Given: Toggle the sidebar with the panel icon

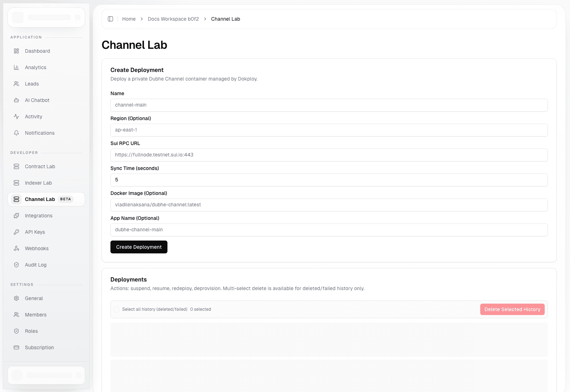Looking at the screenshot, I should point(110,19).
